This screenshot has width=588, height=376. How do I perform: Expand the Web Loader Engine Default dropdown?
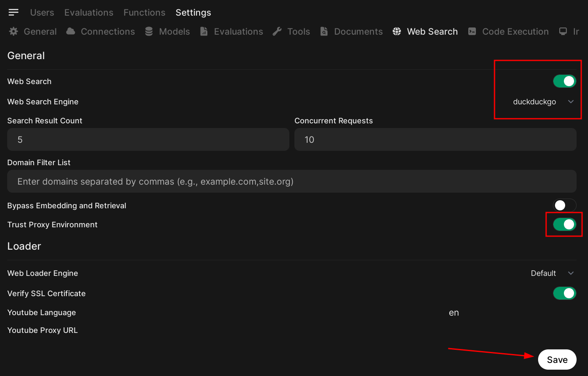(x=552, y=273)
